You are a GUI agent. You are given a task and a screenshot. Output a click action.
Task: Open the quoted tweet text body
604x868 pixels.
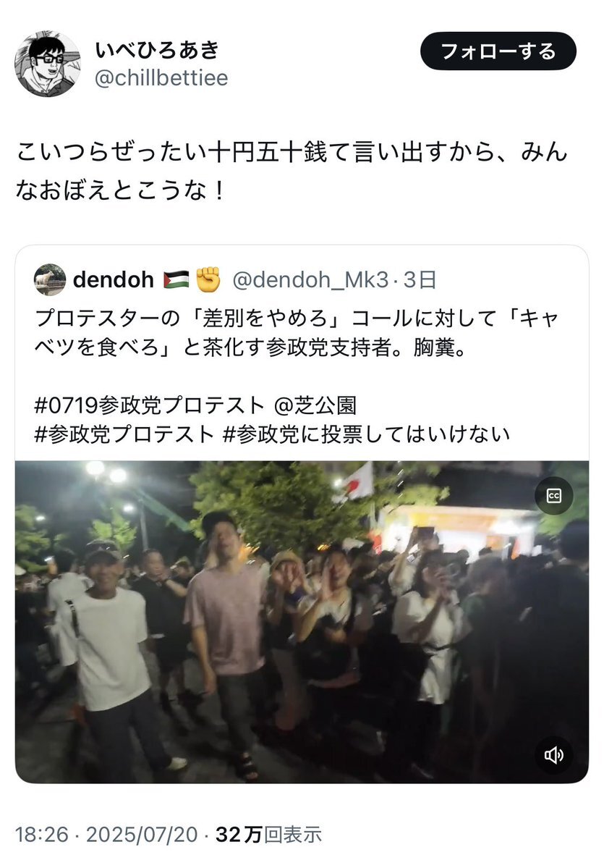click(297, 333)
